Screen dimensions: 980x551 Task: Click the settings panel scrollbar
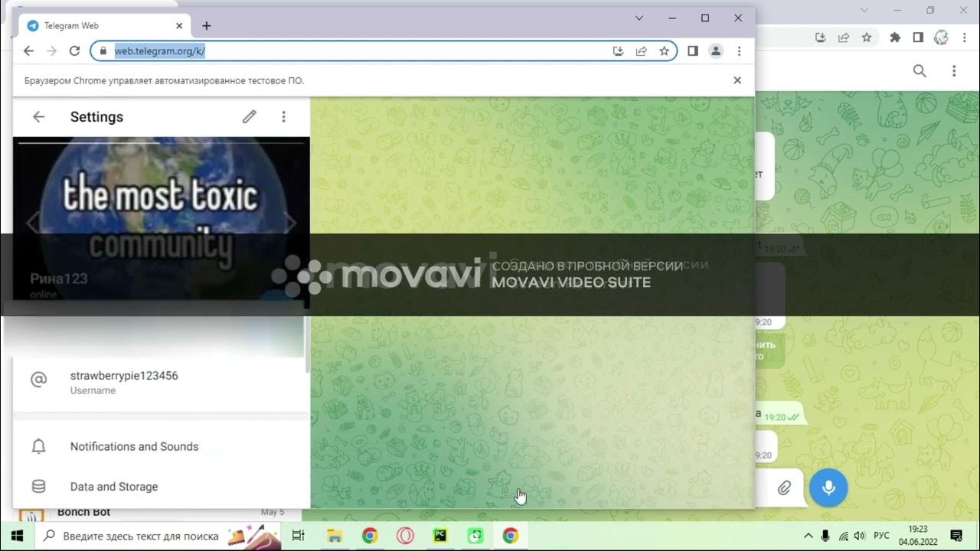pyautogui.click(x=307, y=344)
